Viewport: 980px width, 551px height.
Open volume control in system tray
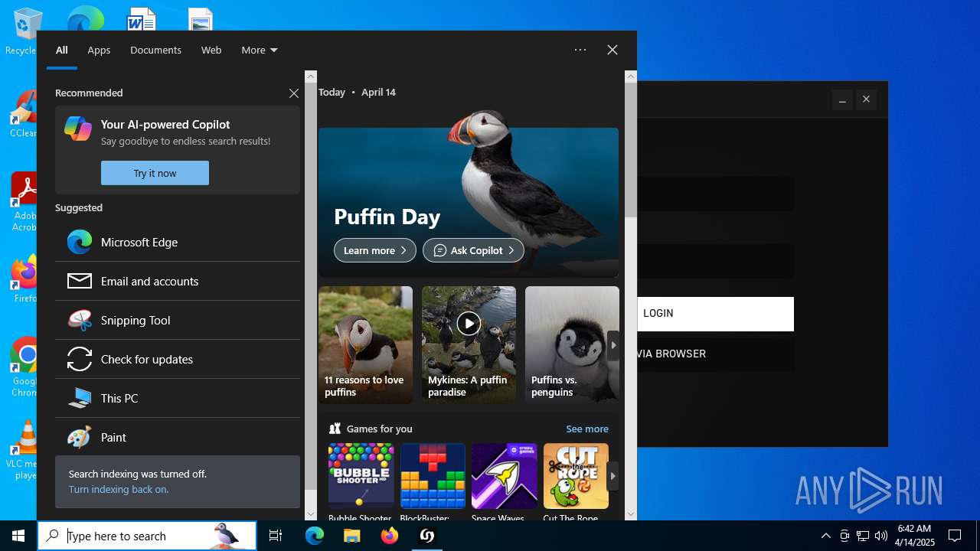pos(881,536)
